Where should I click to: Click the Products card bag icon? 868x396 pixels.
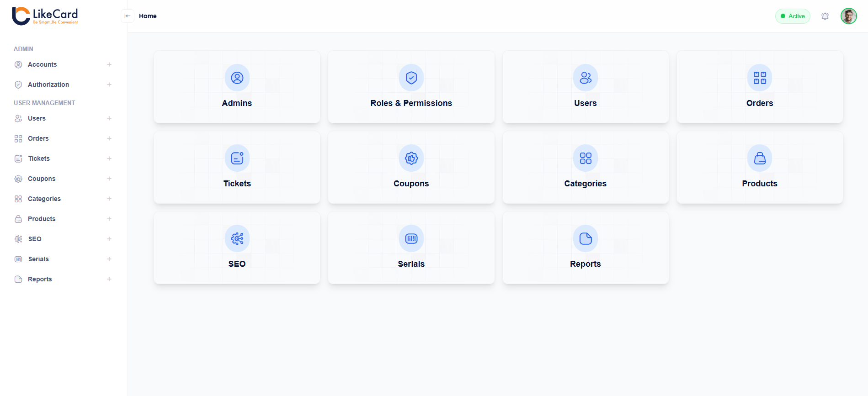[x=759, y=158]
